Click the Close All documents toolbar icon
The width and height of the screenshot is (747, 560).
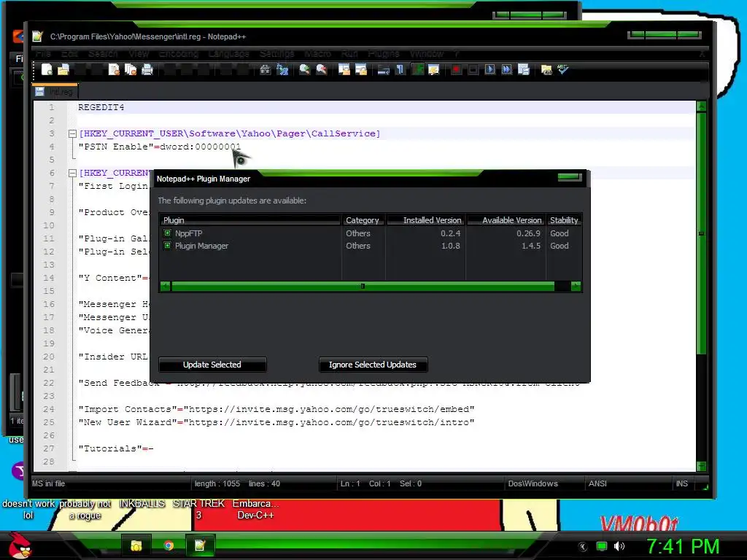tap(131, 69)
